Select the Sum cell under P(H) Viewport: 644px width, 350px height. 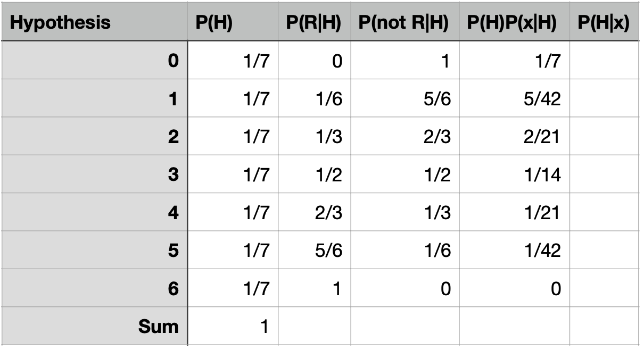click(x=233, y=326)
